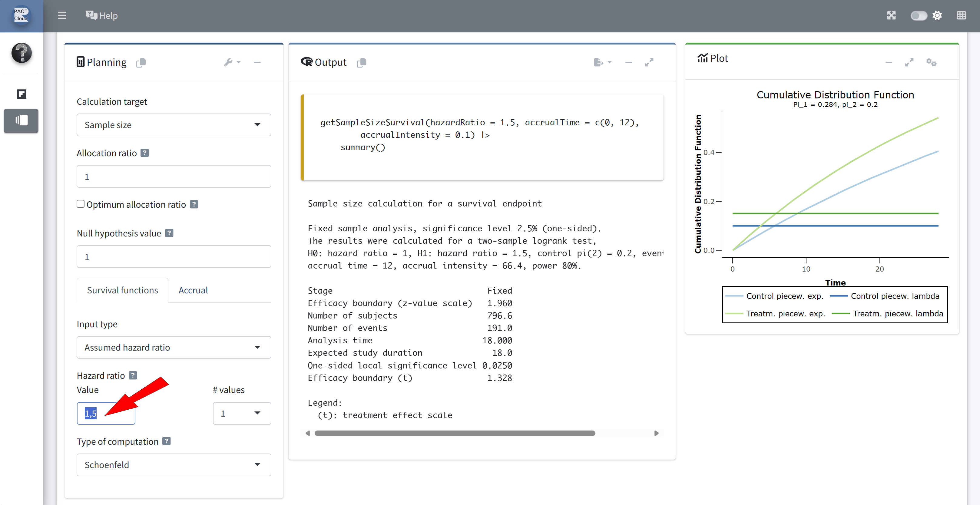The image size is (980, 505).
Task: Open the Help link
Action: (x=101, y=15)
